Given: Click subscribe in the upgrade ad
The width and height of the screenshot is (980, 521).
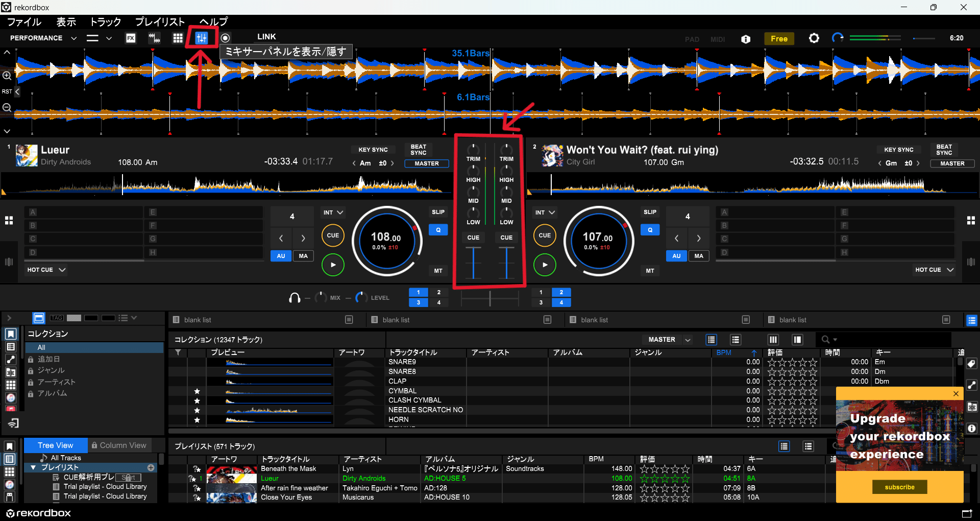Looking at the screenshot, I should pos(899,487).
